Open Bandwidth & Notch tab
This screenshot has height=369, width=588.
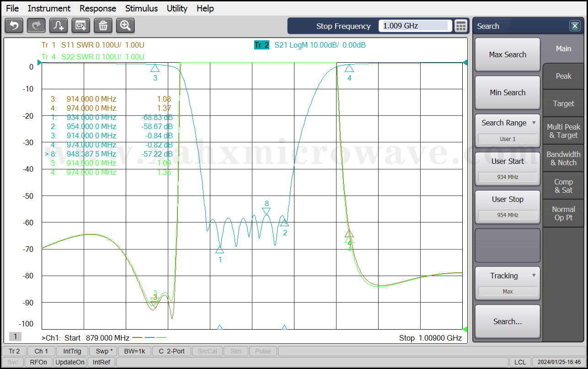coord(563,158)
